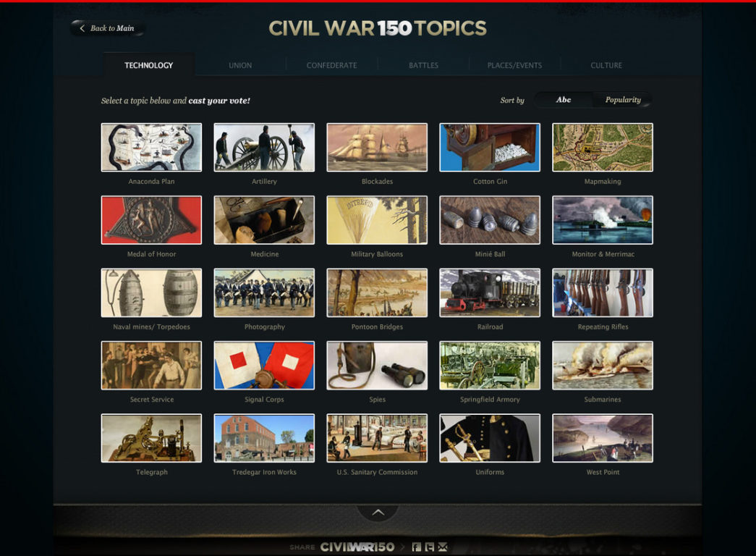Share via the Facebook icon

[417, 547]
